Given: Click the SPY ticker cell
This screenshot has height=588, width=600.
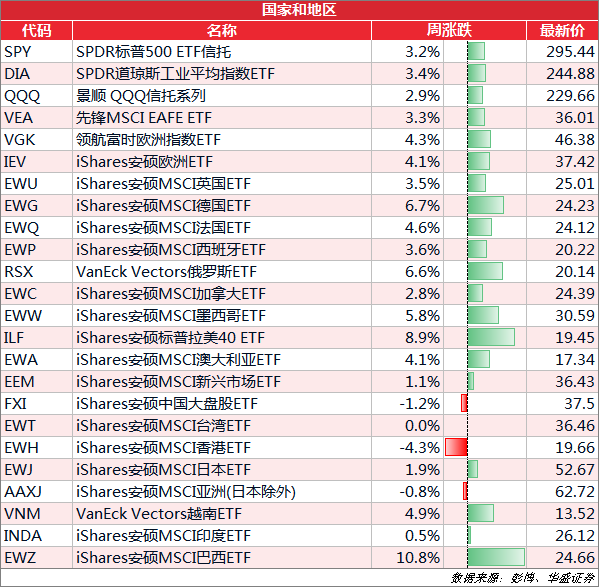Looking at the screenshot, I should point(36,51).
